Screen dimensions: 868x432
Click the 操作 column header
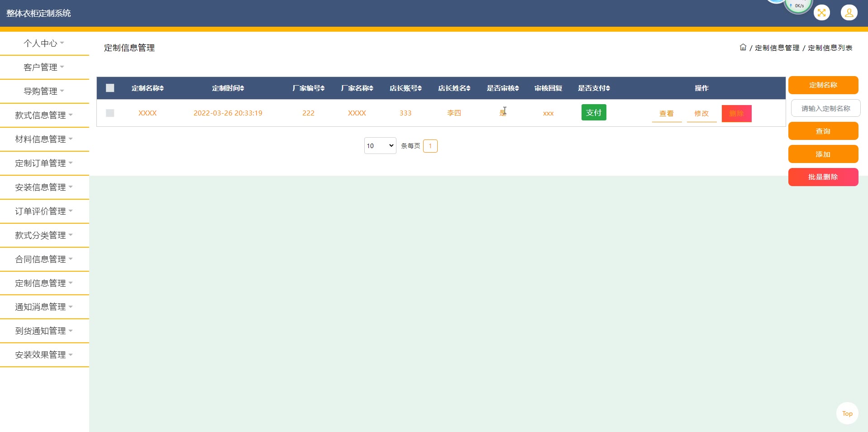701,88
